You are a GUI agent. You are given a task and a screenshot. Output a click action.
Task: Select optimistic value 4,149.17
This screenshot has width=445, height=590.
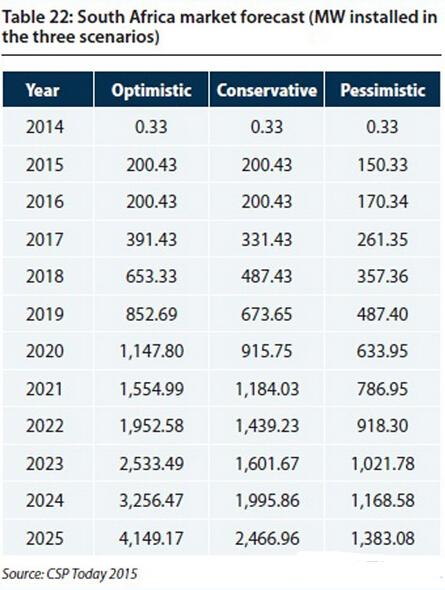click(151, 538)
